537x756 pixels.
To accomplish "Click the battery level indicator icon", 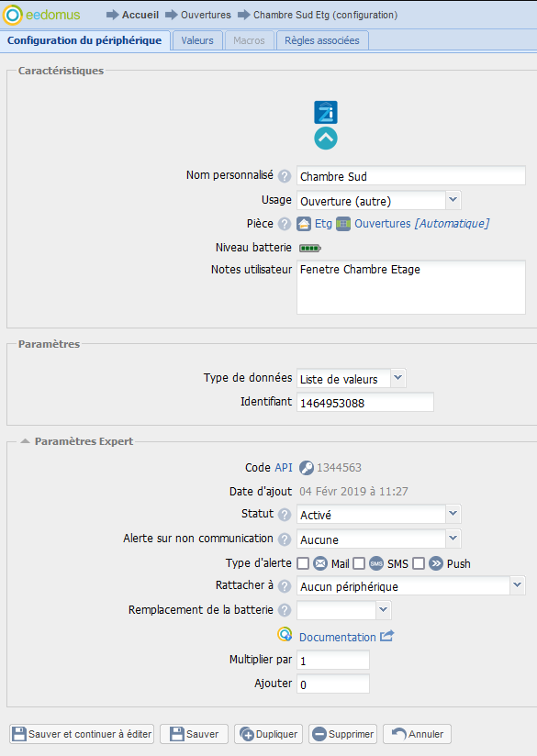I will coord(309,249).
